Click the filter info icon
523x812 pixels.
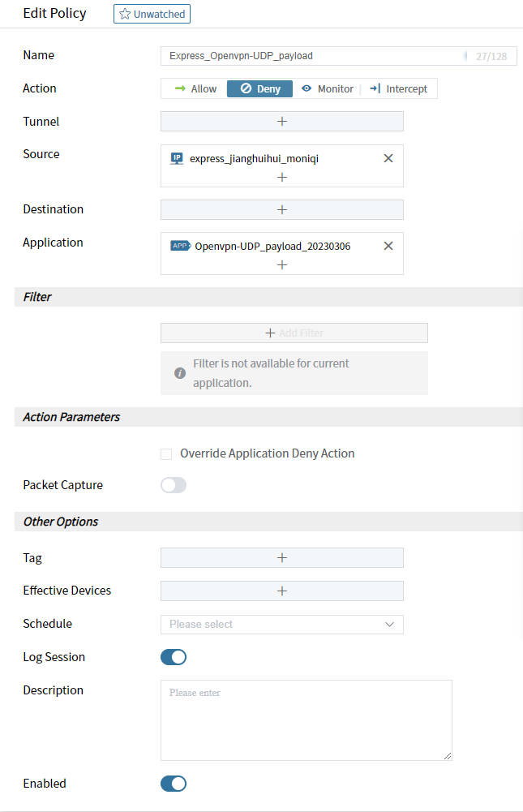tap(180, 373)
